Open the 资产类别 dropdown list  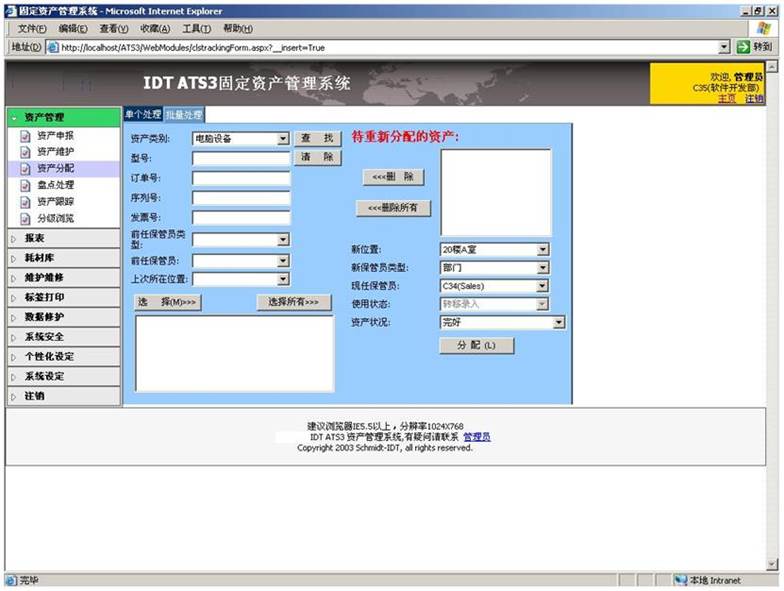pos(283,139)
